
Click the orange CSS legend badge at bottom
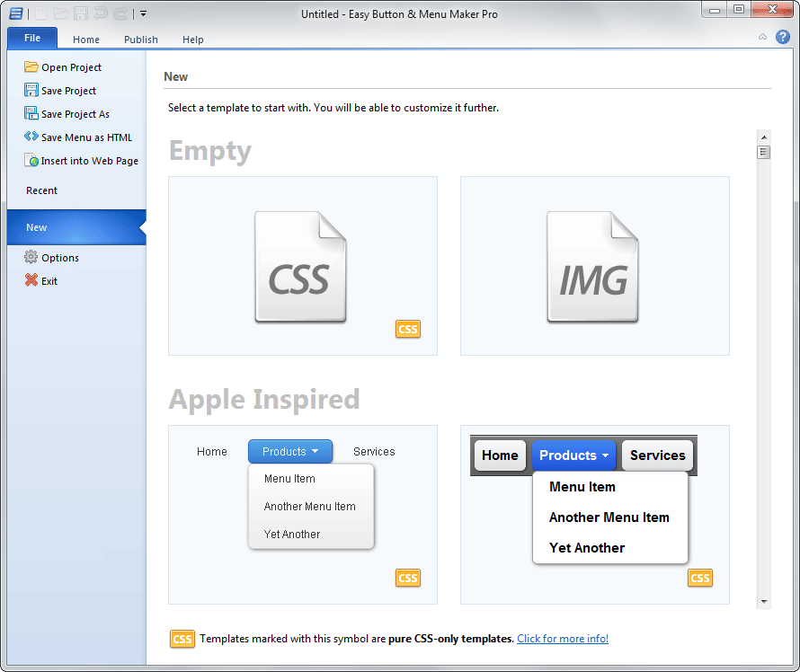pyautogui.click(x=182, y=639)
